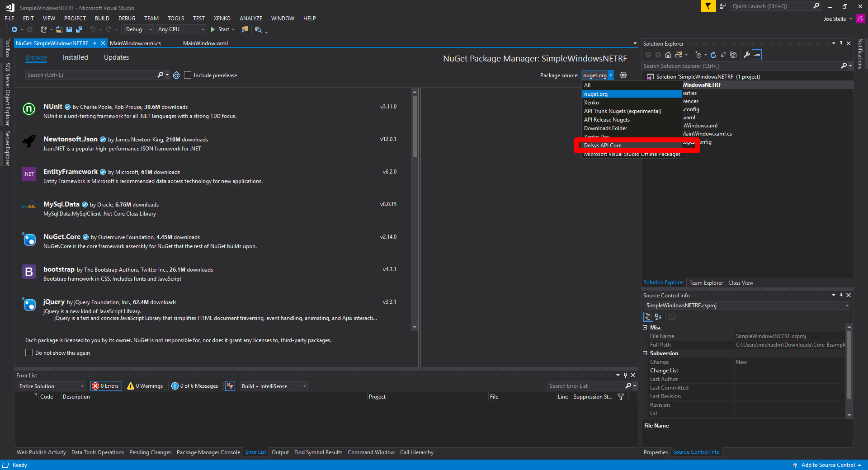The image size is (868, 470).
Task: Open the SimpleWindowsNETRF.csproj dropdown in Source Control Info
Action: [747, 305]
